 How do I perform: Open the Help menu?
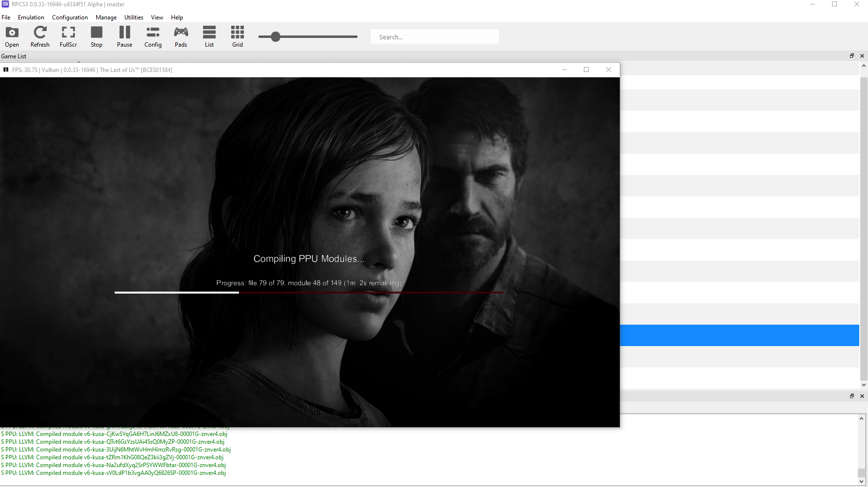(x=177, y=17)
